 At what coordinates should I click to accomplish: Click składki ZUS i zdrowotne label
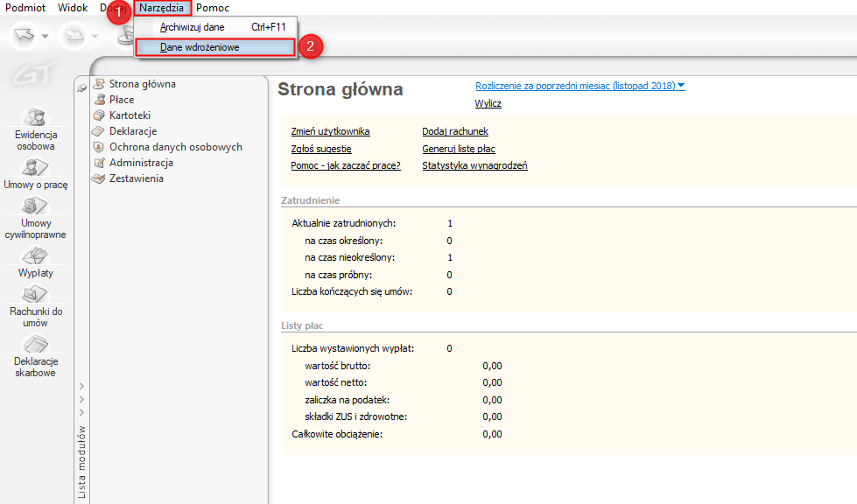coord(355,416)
